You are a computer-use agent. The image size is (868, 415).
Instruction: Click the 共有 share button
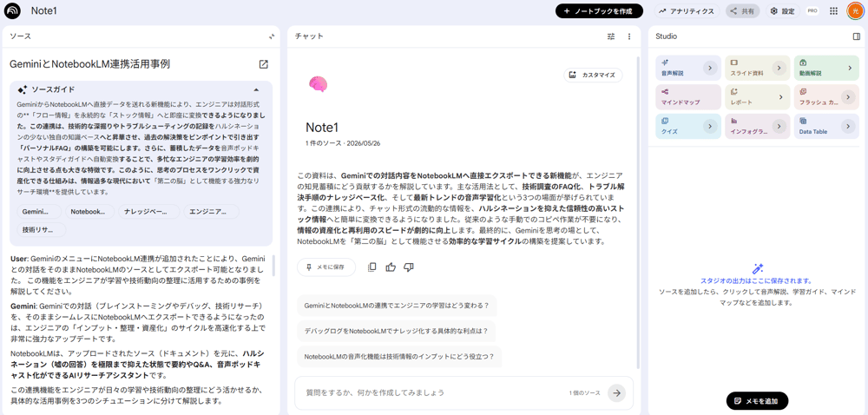[742, 11]
